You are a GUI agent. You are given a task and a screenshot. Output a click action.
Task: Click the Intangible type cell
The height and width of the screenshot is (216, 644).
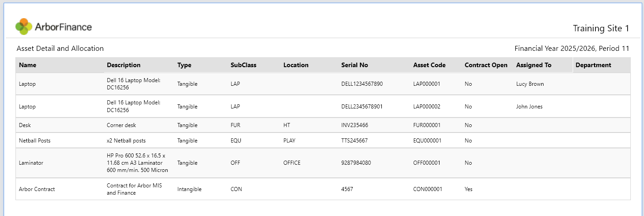point(190,189)
